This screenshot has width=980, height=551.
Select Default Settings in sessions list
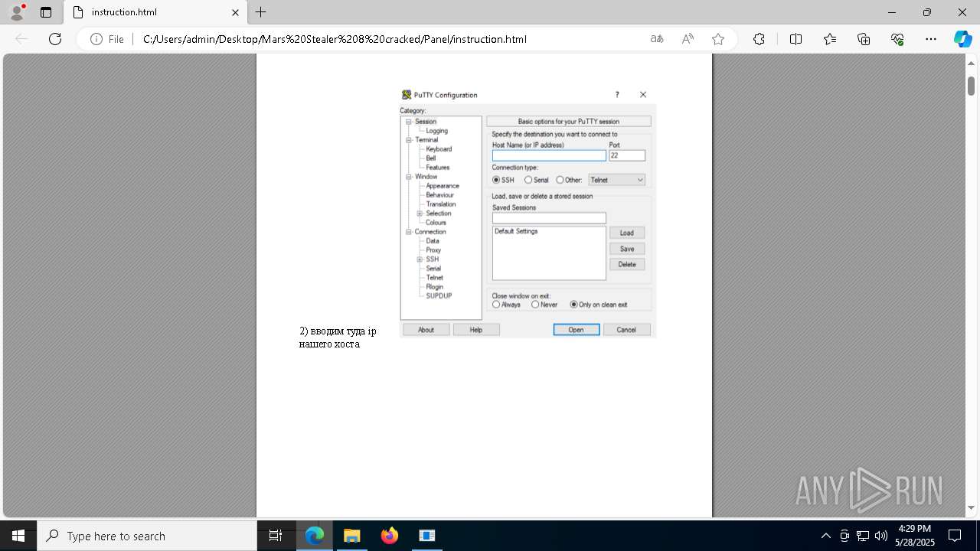click(516, 231)
